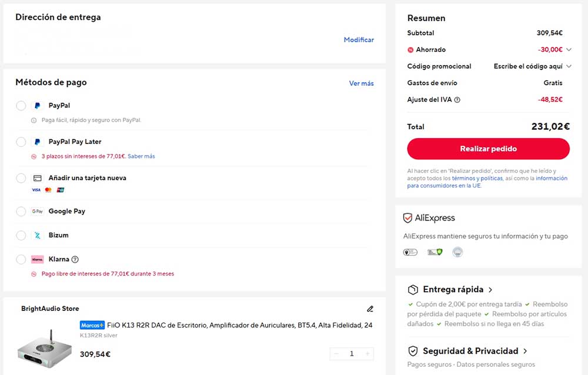Screen dimensions: 588x375
Task: Click the Klarna pink logo icon
Action: pos(37,259)
